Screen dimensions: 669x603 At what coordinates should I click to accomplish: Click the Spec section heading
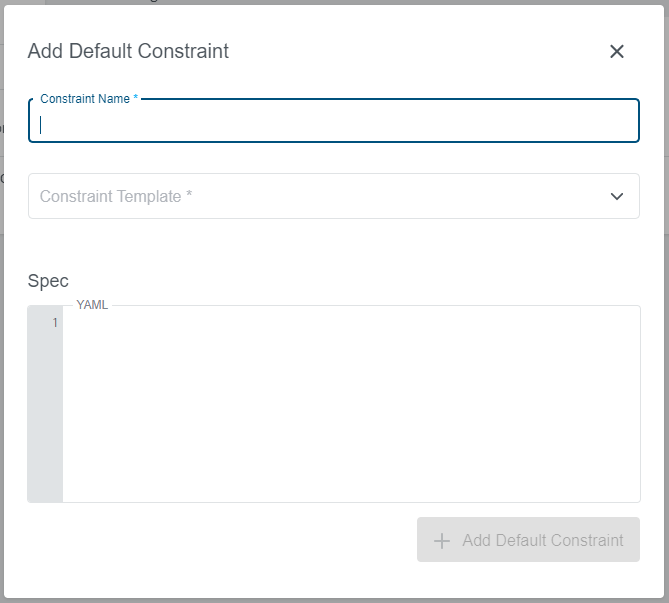click(48, 281)
